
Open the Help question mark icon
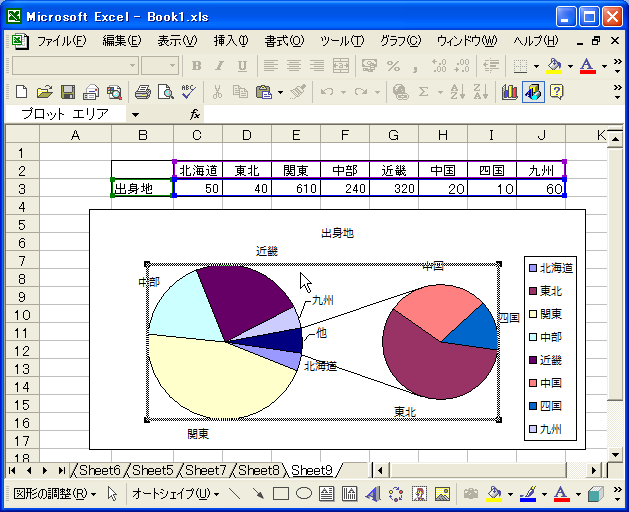[x=557, y=92]
